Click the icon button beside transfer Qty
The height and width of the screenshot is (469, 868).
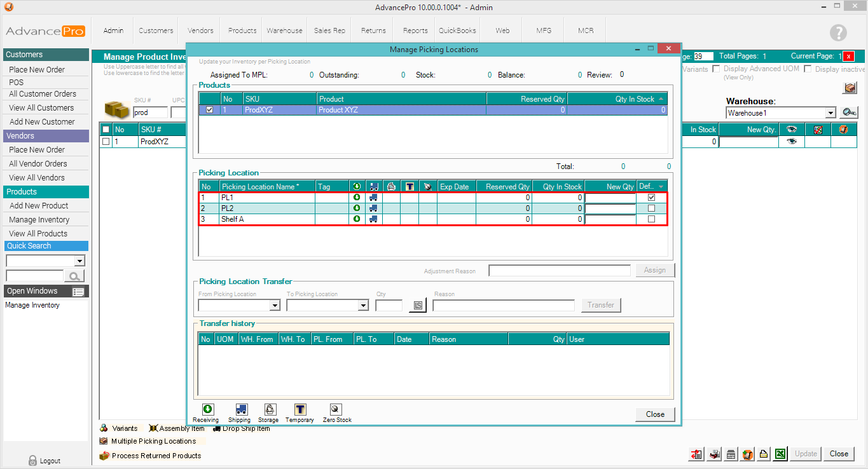pyautogui.click(x=418, y=306)
